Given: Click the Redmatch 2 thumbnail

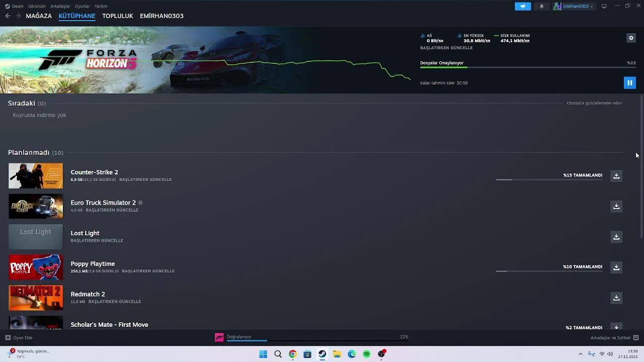Looking at the screenshot, I should pyautogui.click(x=36, y=298).
